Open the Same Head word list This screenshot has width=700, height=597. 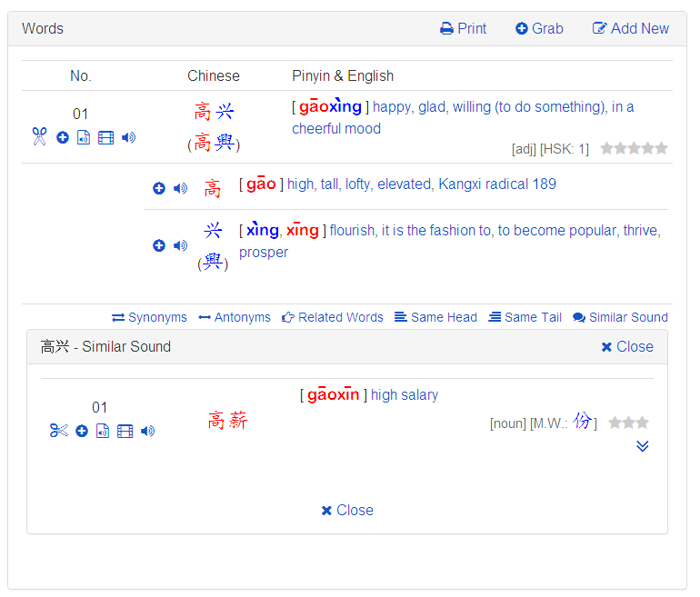(435, 317)
